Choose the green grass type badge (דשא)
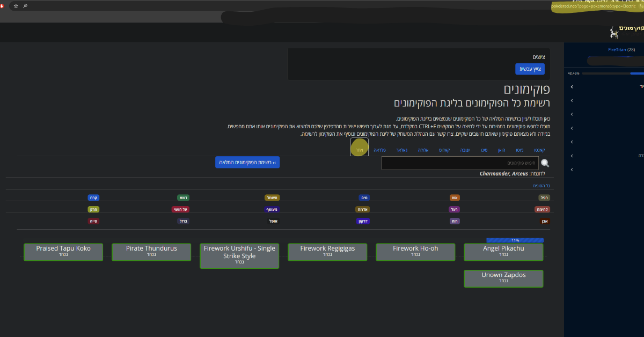The image size is (644, 337). pyautogui.click(x=184, y=198)
